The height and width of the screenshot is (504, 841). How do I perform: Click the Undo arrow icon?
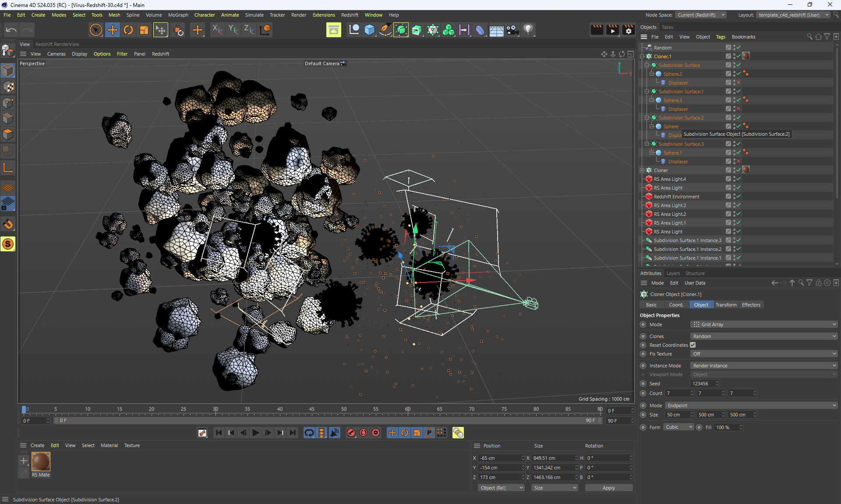pos(11,30)
